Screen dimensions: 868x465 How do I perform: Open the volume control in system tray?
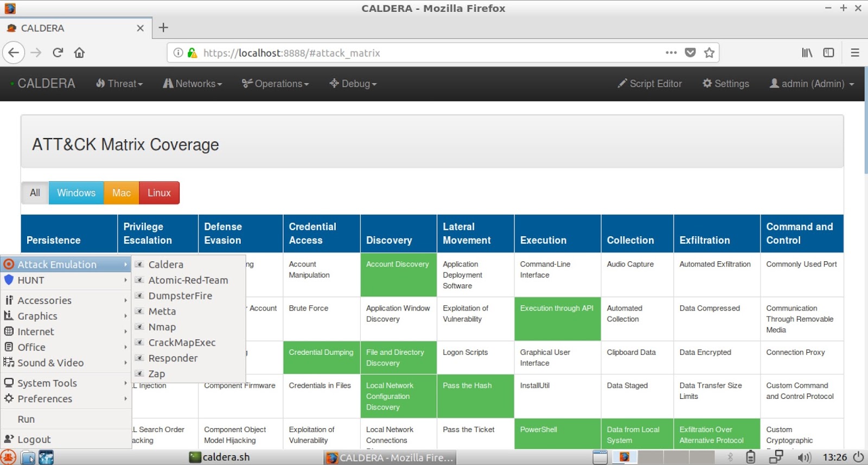[x=804, y=457]
